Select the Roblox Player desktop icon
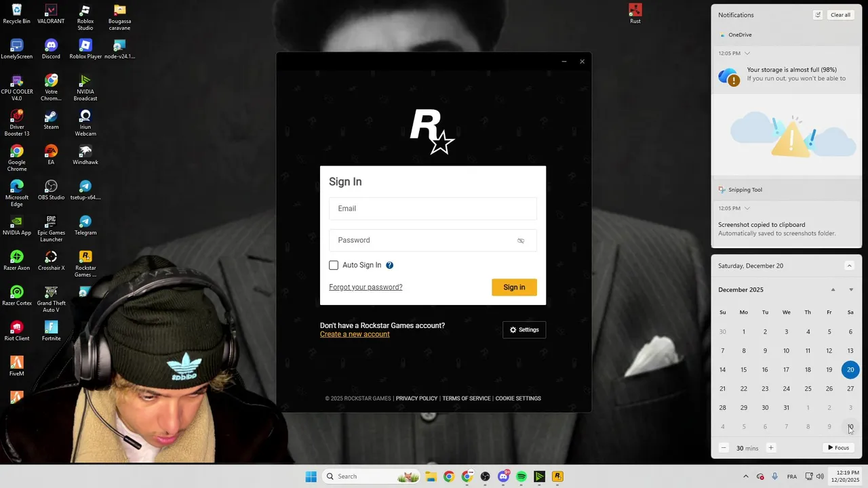The width and height of the screenshot is (868, 488). [x=85, y=49]
